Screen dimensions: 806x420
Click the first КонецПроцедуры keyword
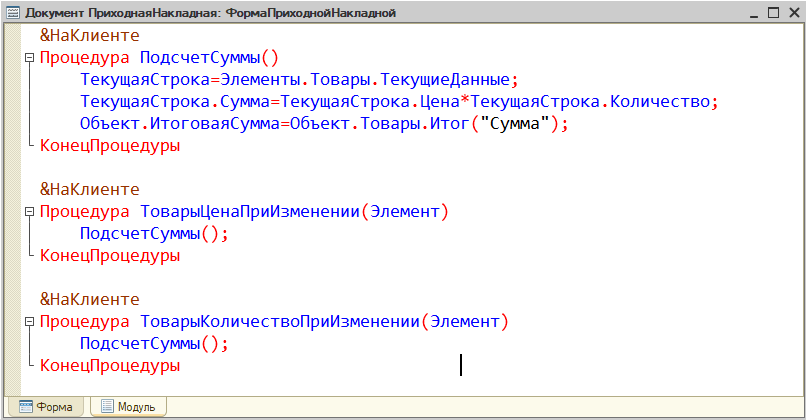[110, 146]
